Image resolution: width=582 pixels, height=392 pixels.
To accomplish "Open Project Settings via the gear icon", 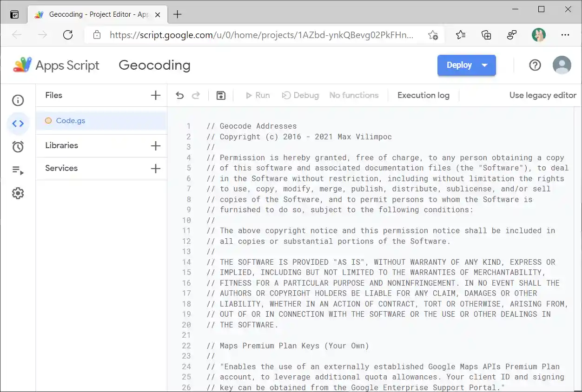I will click(x=18, y=193).
